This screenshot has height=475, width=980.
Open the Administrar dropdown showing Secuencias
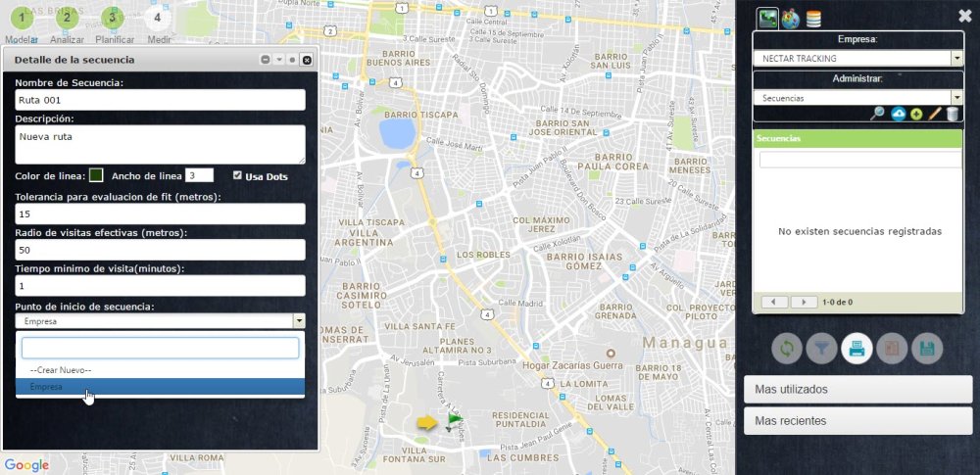click(858, 98)
